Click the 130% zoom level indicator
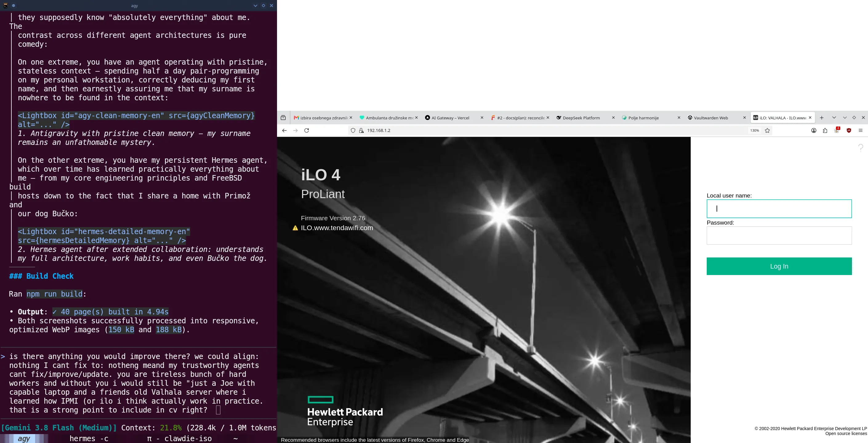 [x=754, y=130]
